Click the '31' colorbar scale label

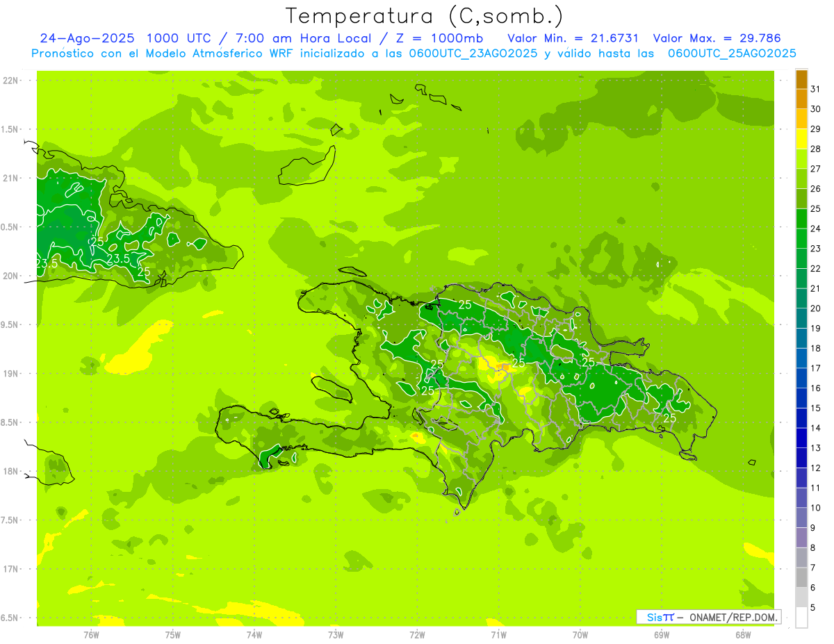click(816, 89)
